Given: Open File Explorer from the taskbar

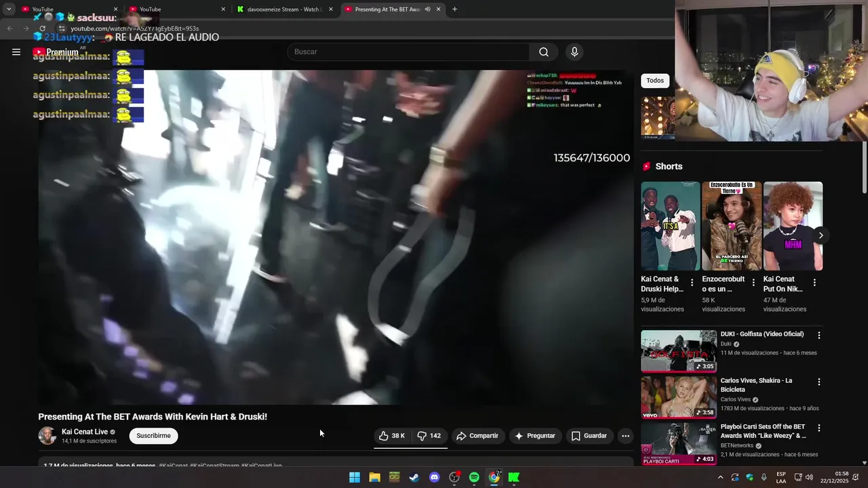Looking at the screenshot, I should pyautogui.click(x=374, y=478).
